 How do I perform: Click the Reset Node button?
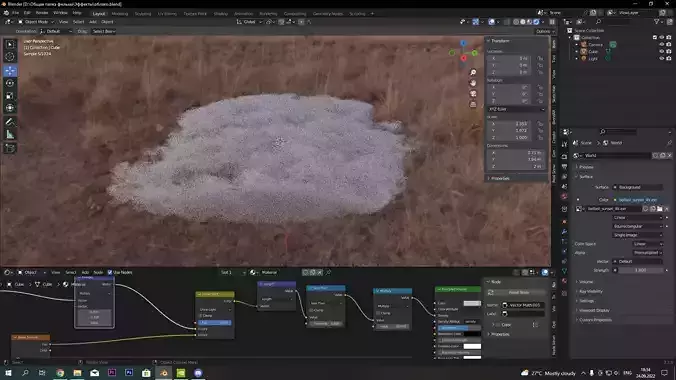[x=519, y=292]
